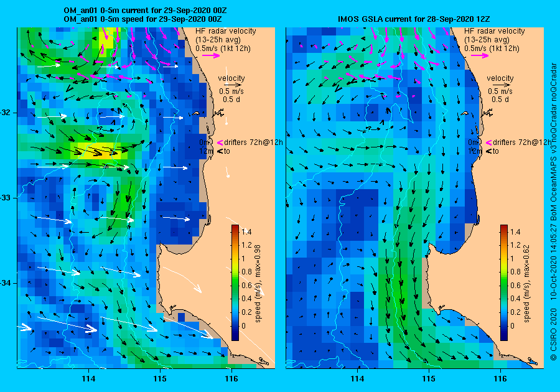Click '0.5m/s (1kt 12h)' text in GSLA panel
The height and width of the screenshot is (392, 560).
[x=492, y=48]
